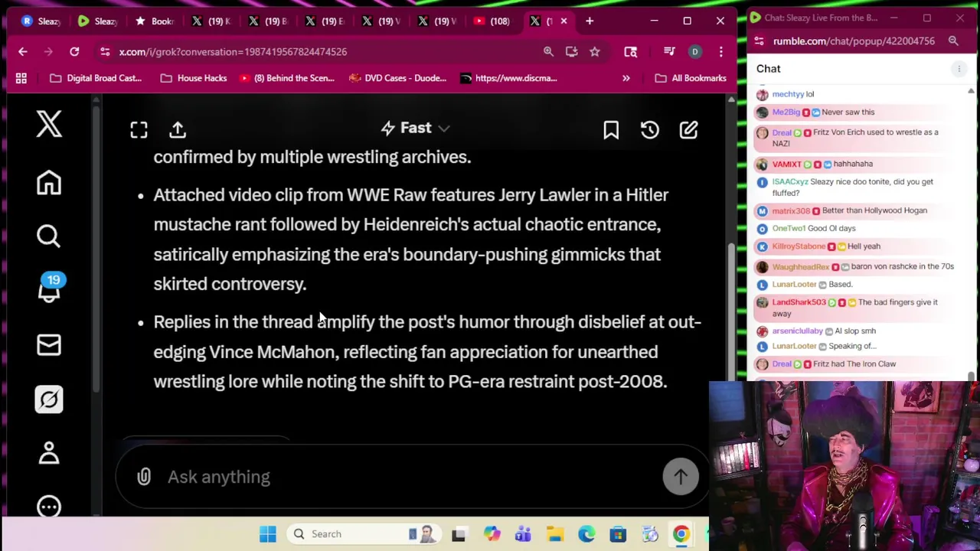
Task: Open Digital Broad Cast bookmark folder
Action: pos(96,78)
